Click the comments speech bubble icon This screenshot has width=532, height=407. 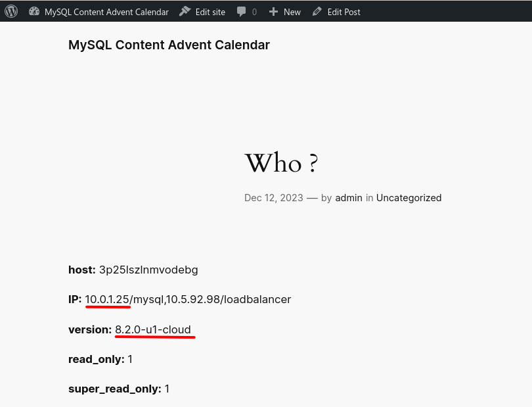[x=242, y=11]
